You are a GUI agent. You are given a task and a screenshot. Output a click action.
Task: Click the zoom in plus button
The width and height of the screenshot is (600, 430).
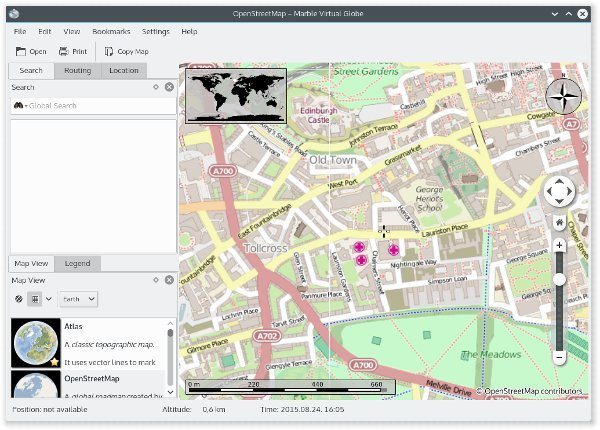pos(559,245)
